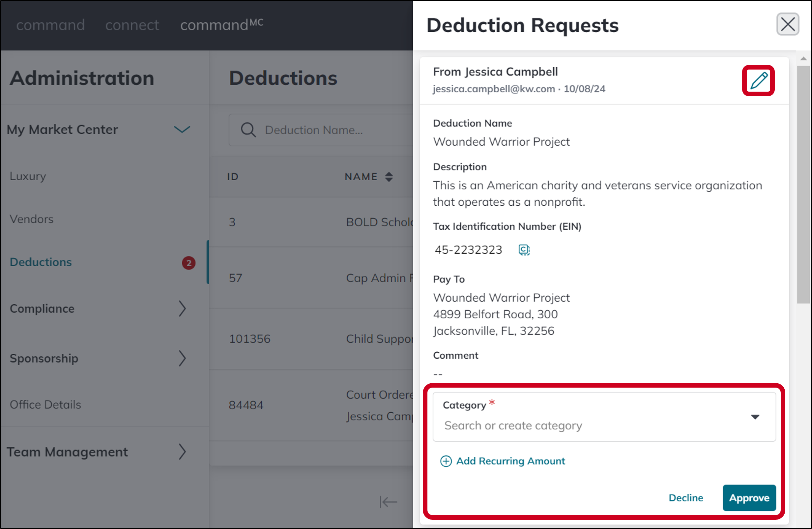Open the command menu in the top bar
Image resolution: width=812 pixels, height=529 pixels.
click(x=50, y=25)
